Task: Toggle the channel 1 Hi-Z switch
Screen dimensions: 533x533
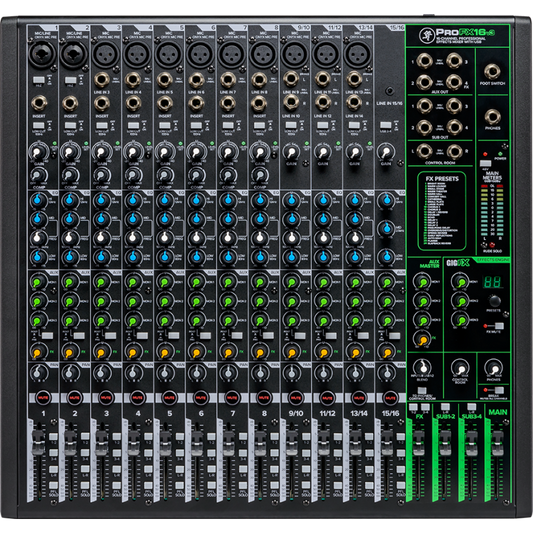Action: (x=39, y=80)
